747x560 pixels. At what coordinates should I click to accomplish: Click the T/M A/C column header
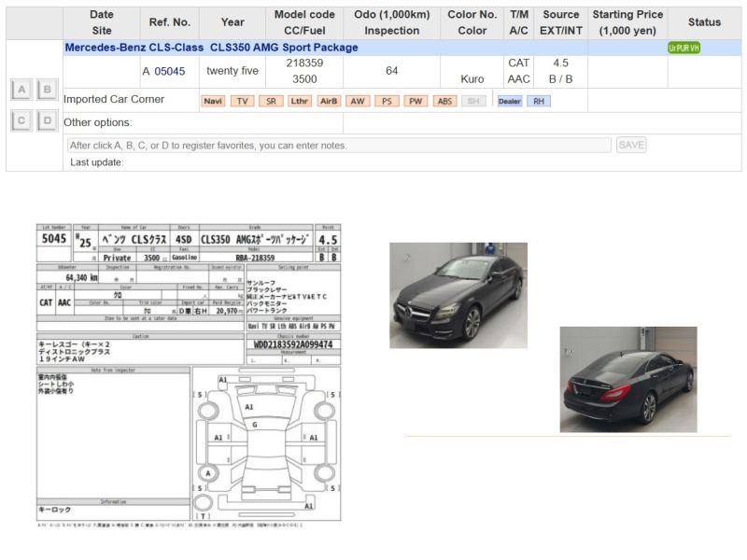click(x=519, y=22)
